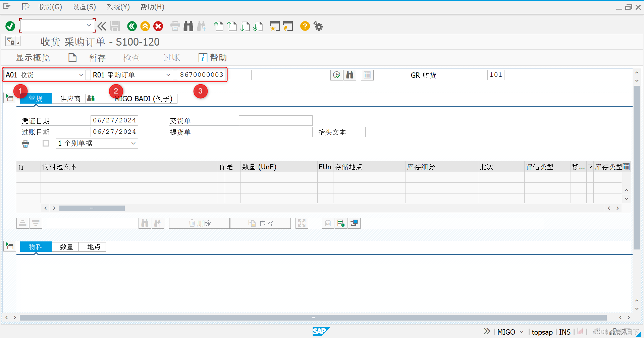Open the 系统(Y) menu
The image size is (644, 338).
coord(118,7)
